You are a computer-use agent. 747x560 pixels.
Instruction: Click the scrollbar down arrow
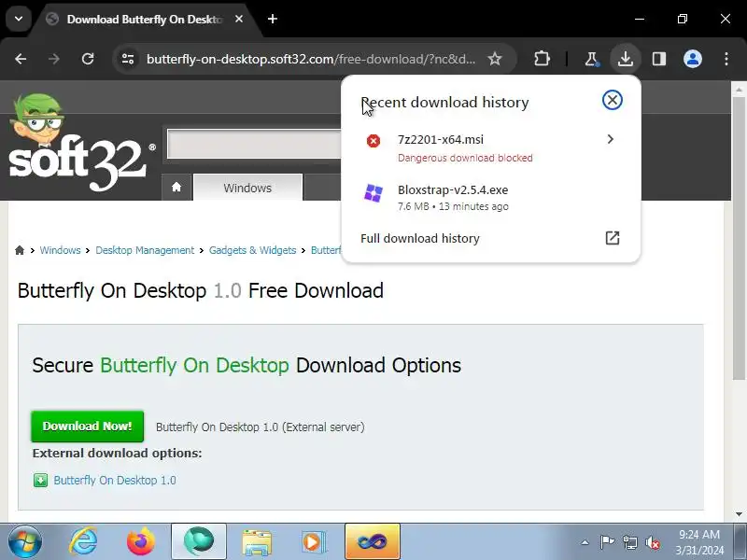click(739, 514)
